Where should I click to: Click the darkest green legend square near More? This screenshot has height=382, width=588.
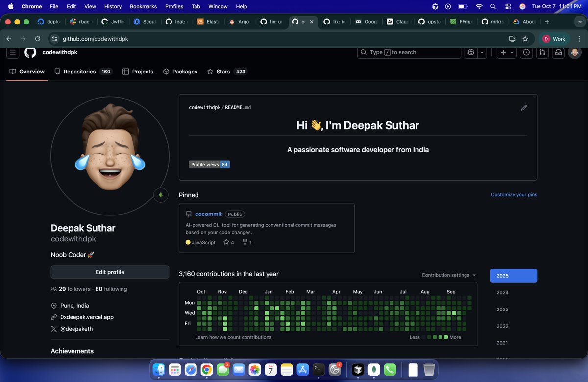[446, 337]
